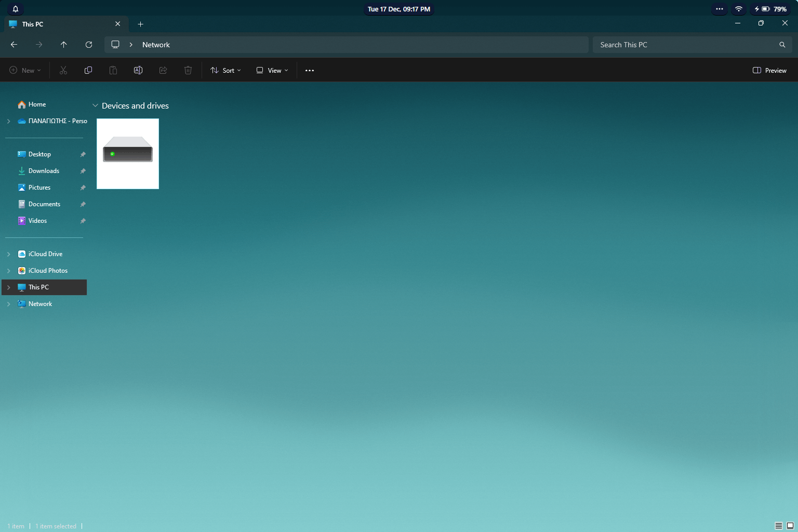
Task: Click the share icon
Action: coord(163,70)
